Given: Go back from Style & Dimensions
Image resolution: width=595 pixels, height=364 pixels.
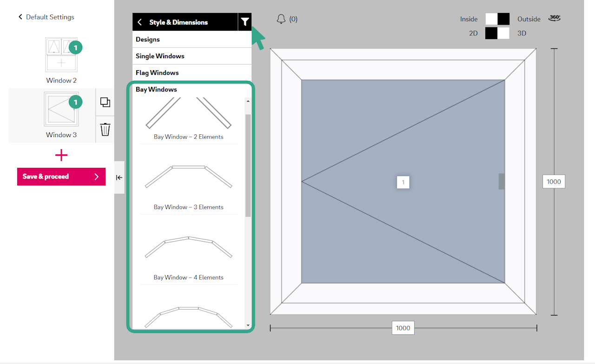Looking at the screenshot, I should tap(139, 22).
